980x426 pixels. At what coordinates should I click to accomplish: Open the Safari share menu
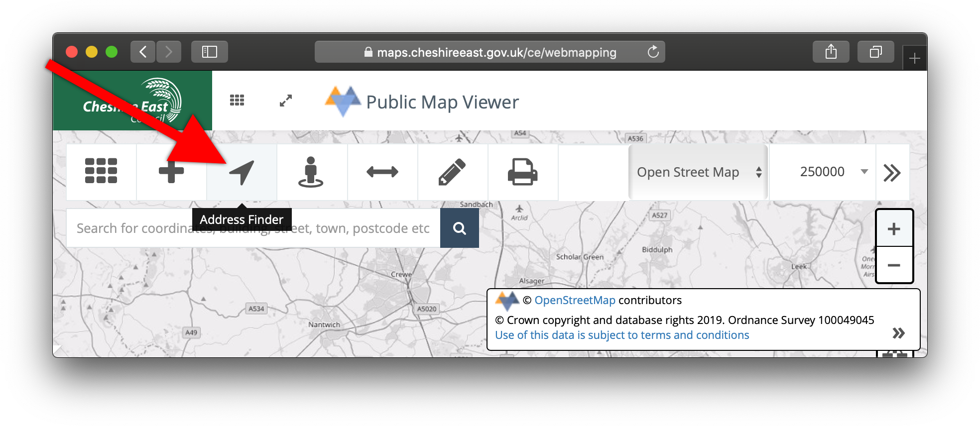(831, 52)
